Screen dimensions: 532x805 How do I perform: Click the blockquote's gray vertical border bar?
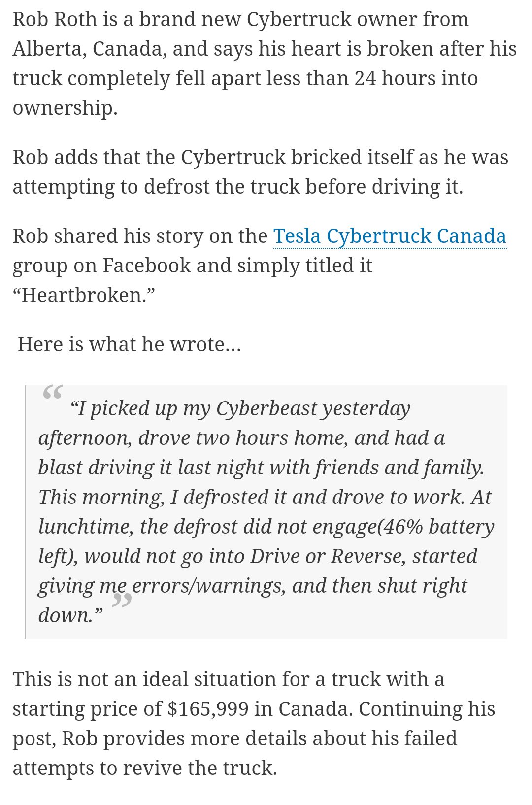[x=25, y=512]
